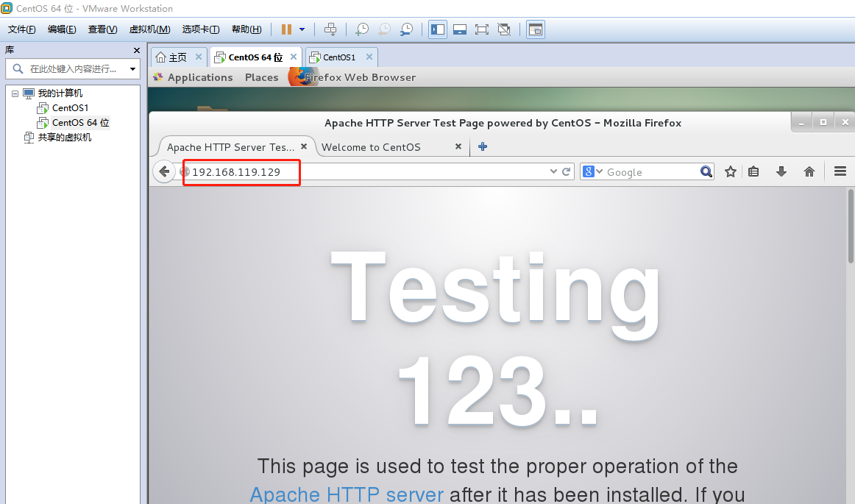This screenshot has width=855, height=504.
Task: Close the CentOS 64 位 tab
Action: [294, 57]
